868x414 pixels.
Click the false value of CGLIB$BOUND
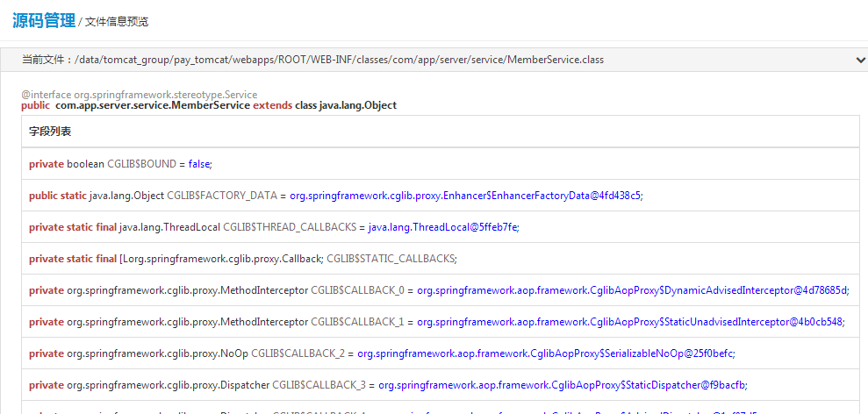(x=199, y=164)
